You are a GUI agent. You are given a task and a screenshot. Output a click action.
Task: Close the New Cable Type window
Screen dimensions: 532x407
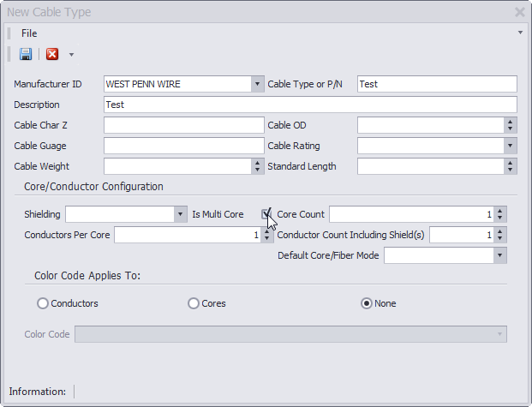(x=519, y=12)
